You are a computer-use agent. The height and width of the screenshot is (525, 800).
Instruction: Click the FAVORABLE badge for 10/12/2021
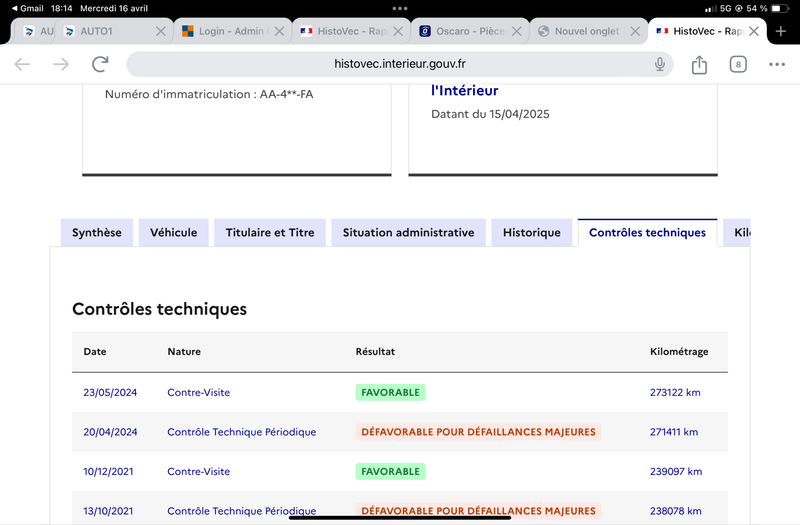point(390,471)
